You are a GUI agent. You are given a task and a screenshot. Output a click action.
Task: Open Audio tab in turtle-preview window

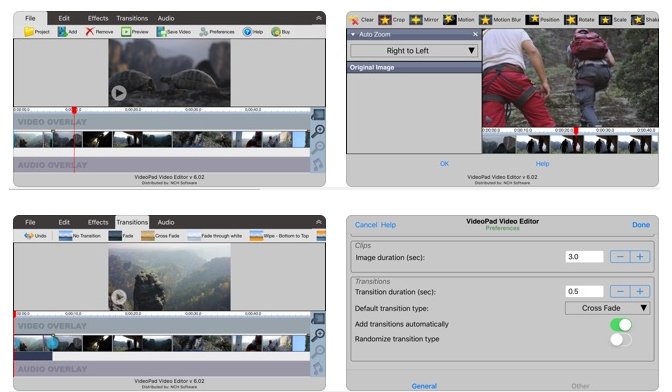(x=165, y=18)
